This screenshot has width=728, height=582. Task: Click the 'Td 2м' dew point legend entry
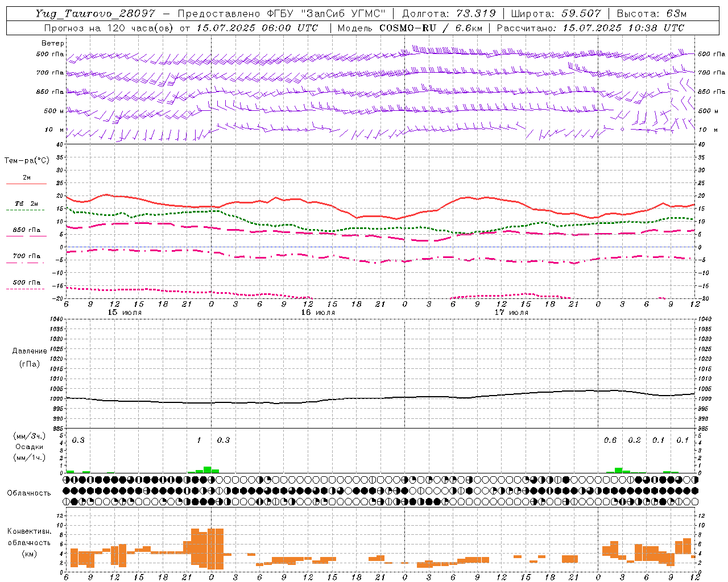27,203
